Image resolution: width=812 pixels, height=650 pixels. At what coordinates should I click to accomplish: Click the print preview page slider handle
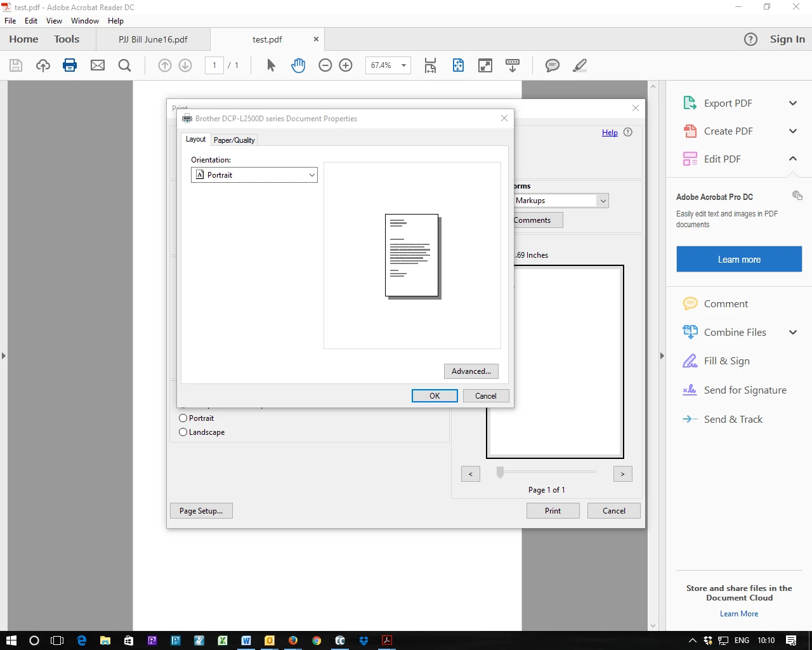click(500, 472)
